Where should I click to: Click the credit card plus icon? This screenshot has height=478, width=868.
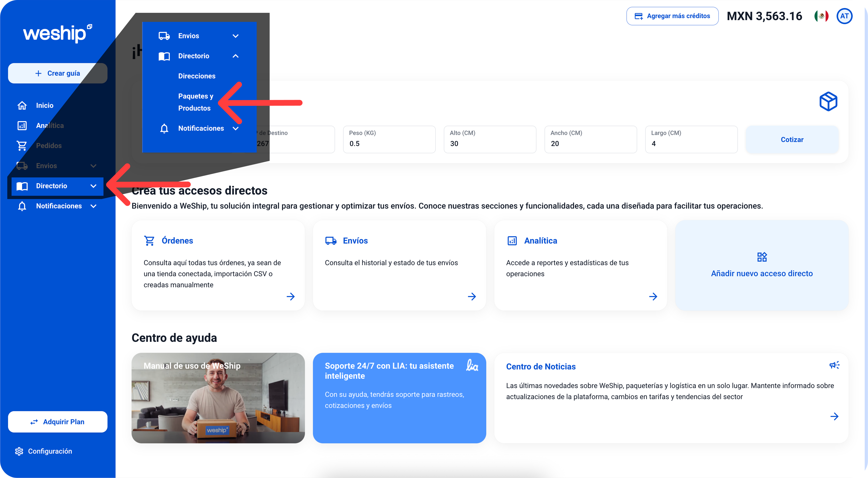pyautogui.click(x=638, y=16)
